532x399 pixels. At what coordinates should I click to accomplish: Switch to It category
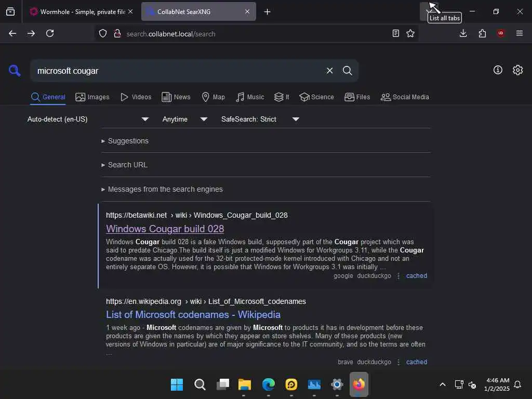282,97
